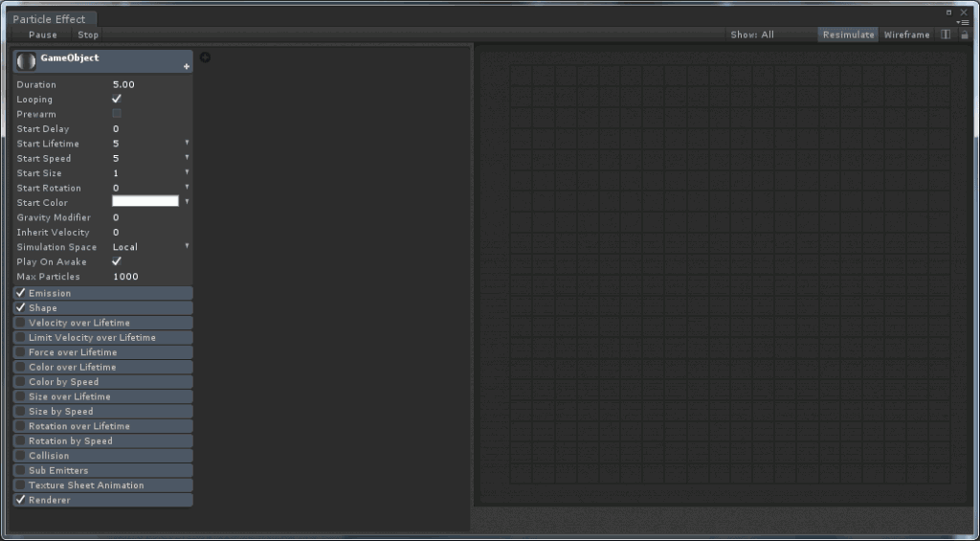Screen dimensions: 980x541
Task: Uncheck the Looping checkbox
Action: click(116, 99)
